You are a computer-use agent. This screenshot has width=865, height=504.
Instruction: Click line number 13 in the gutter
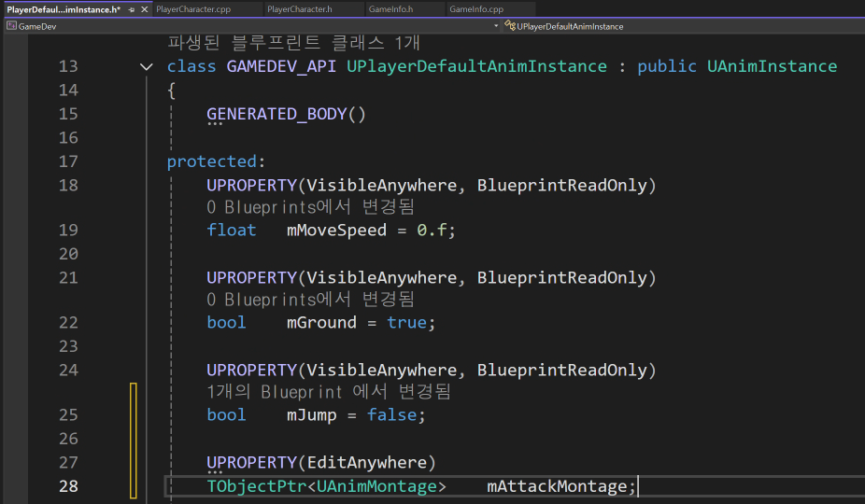tap(68, 66)
